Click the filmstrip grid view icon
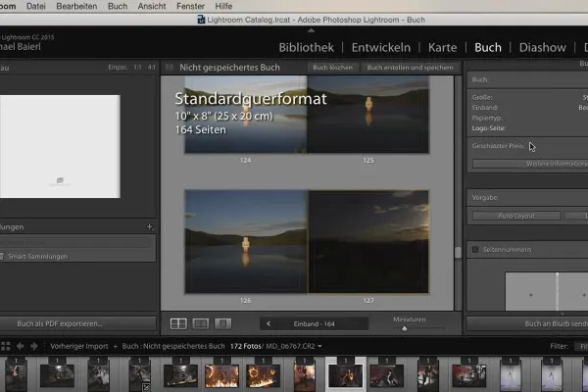The image size is (588, 392). coord(5,346)
